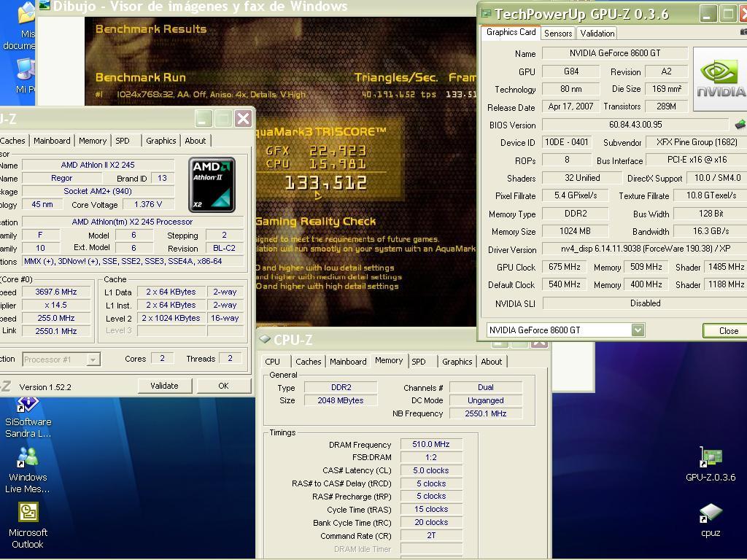Click the Driver Version field in GPU-Z
This screenshot has height=560, width=747.
click(645, 249)
